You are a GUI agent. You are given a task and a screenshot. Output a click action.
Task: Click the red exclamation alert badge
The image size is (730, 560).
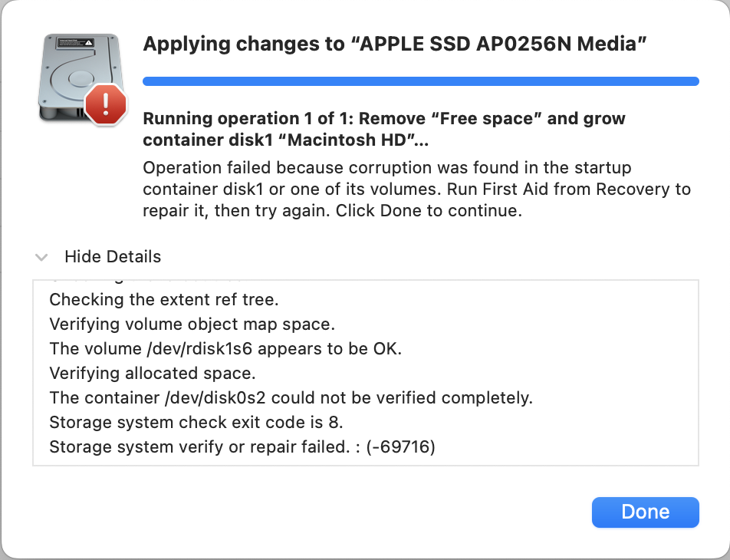coord(106,104)
